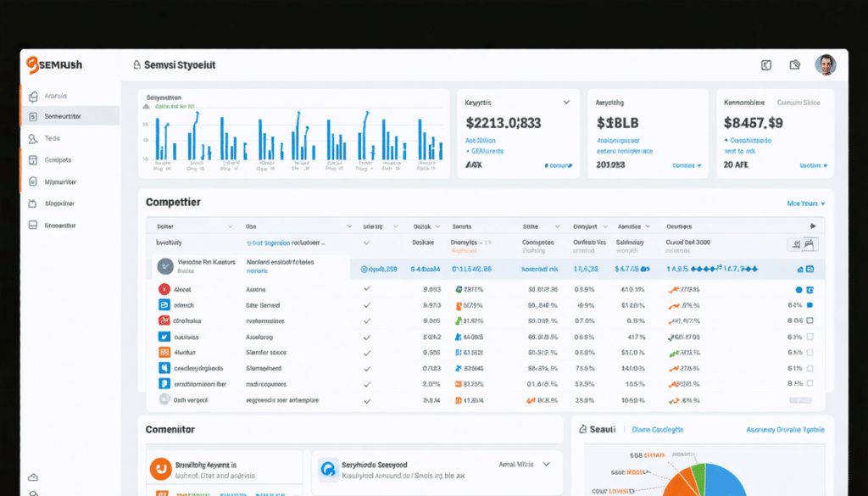Viewport: 868px width, 496px height.
Task: Open the Moe Yours dropdown
Action: pos(806,203)
